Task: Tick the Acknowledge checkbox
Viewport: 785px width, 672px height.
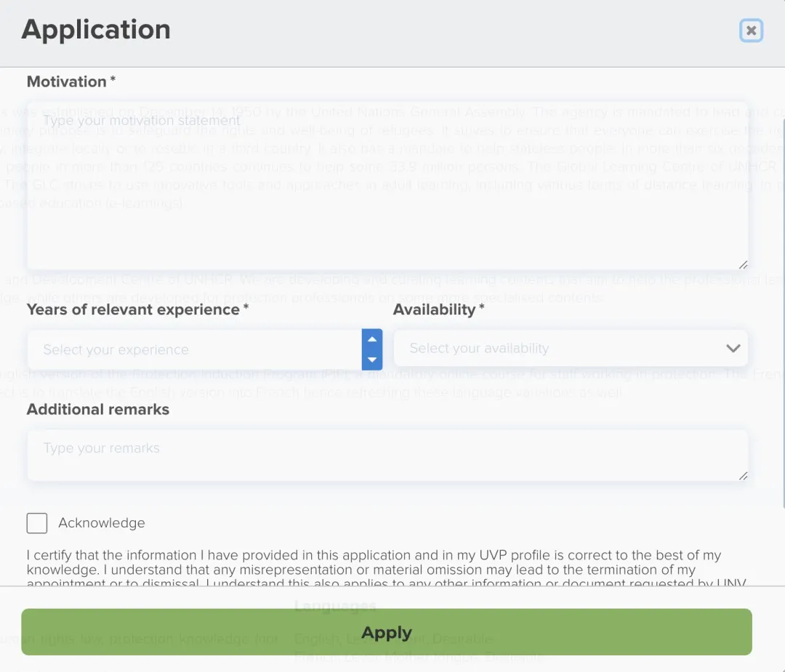Action: pos(37,523)
